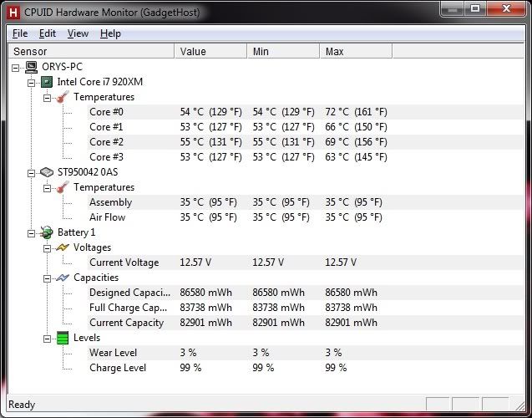Click the window resize grip corner

click(519, 405)
